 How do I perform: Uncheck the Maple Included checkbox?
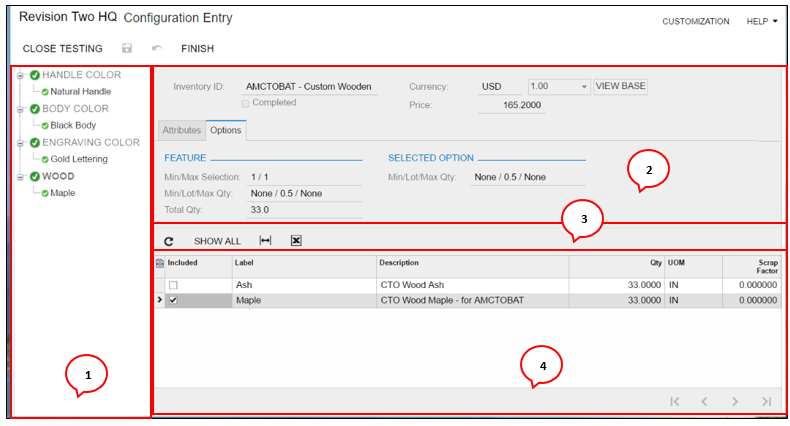173,300
